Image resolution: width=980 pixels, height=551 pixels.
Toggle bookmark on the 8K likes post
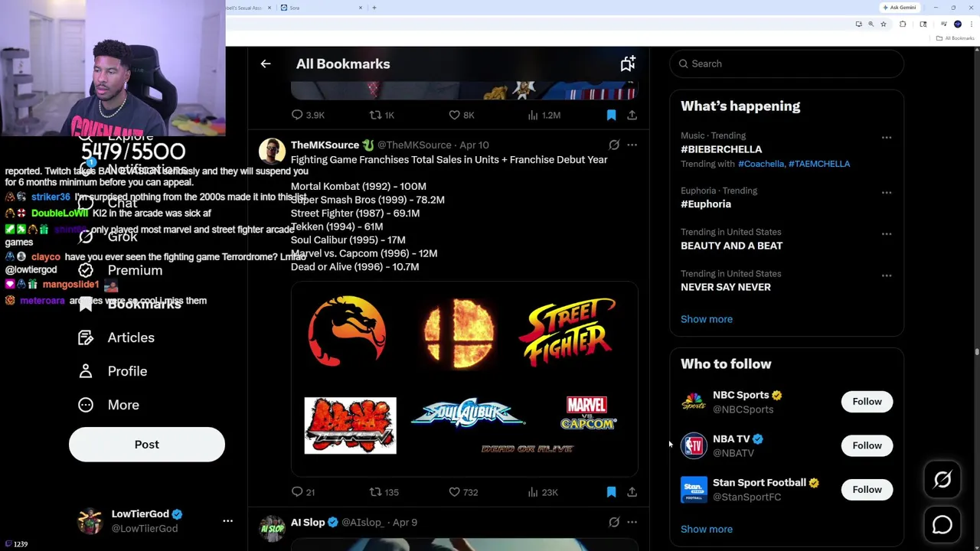tap(611, 115)
